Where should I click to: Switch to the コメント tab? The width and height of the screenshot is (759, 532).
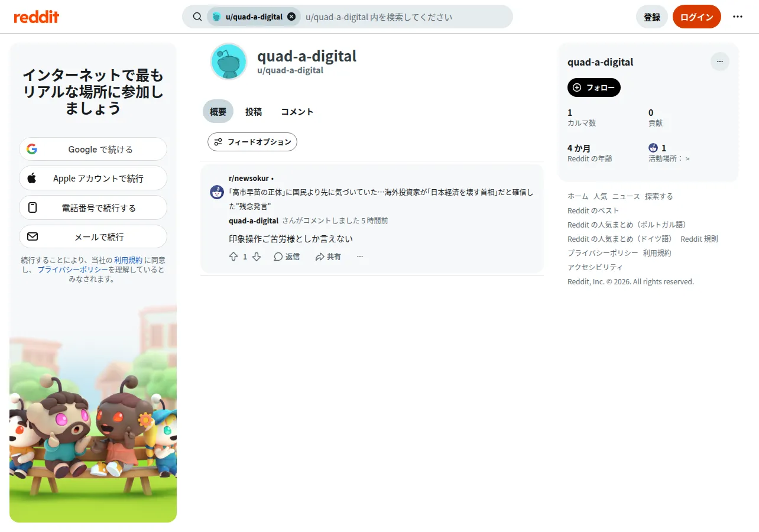[x=297, y=111]
